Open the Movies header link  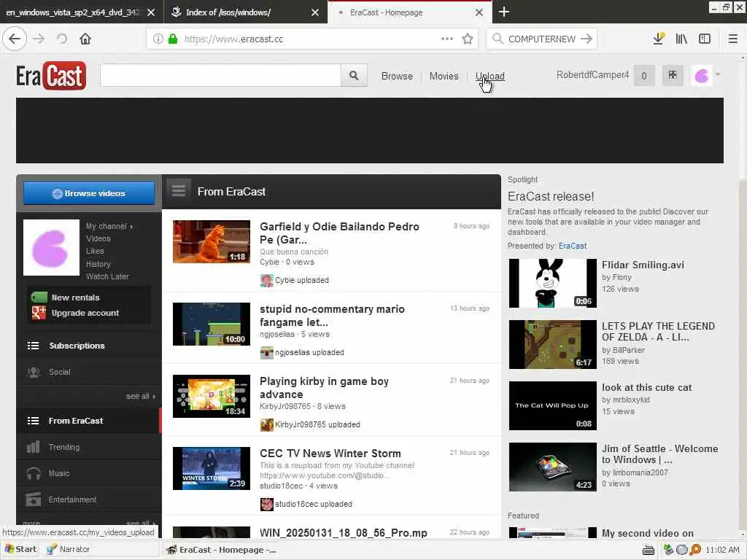coord(444,76)
